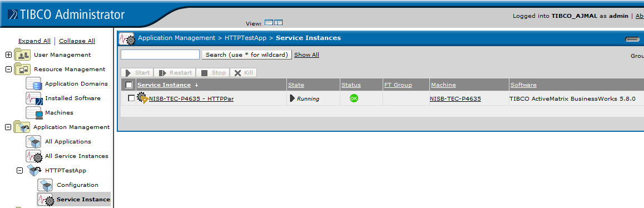Click the Start button
Image resolution: width=644 pixels, height=208 pixels.
(137, 73)
